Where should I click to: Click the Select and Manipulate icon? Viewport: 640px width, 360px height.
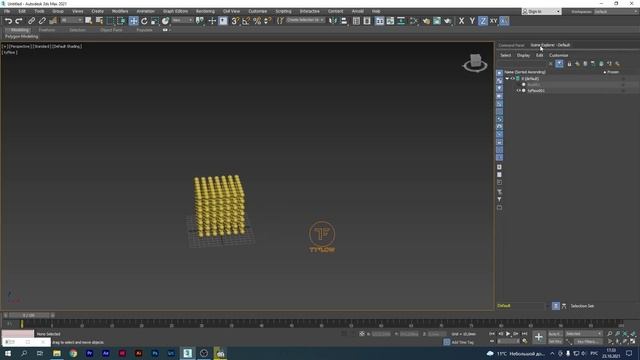click(x=212, y=21)
